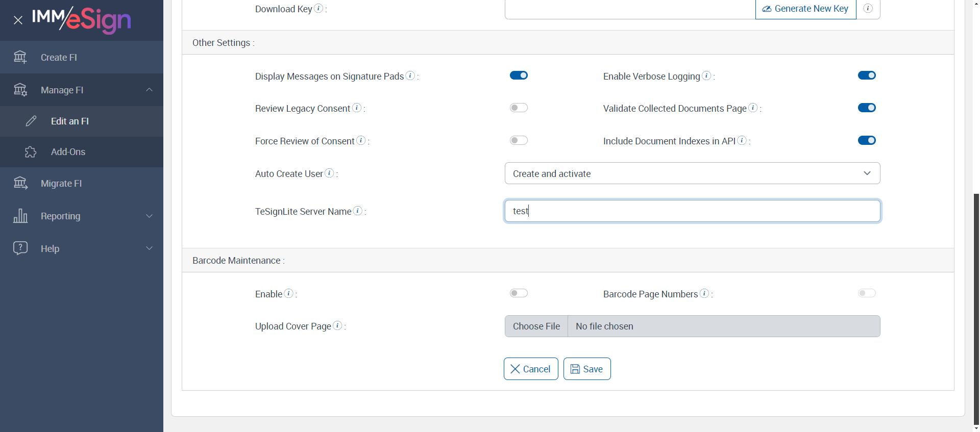Click info icon for TeSignLite Server Name
The image size is (980, 432).
pyautogui.click(x=358, y=211)
